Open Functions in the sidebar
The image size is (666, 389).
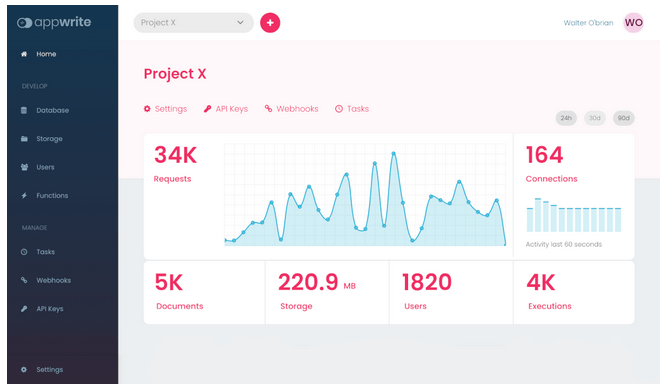(52, 196)
